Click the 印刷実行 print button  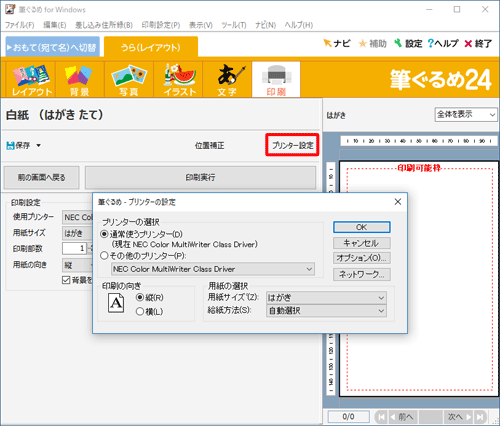pos(200,178)
